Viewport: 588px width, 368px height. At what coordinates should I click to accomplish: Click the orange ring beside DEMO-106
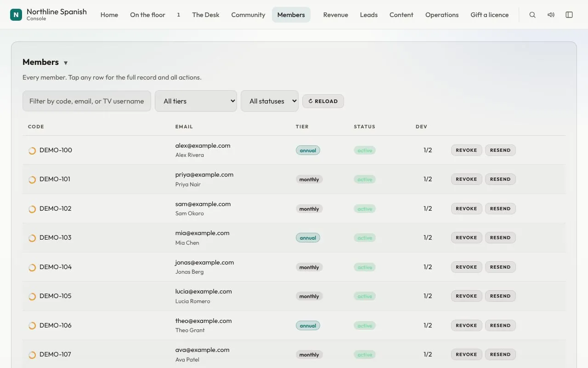[32, 326]
